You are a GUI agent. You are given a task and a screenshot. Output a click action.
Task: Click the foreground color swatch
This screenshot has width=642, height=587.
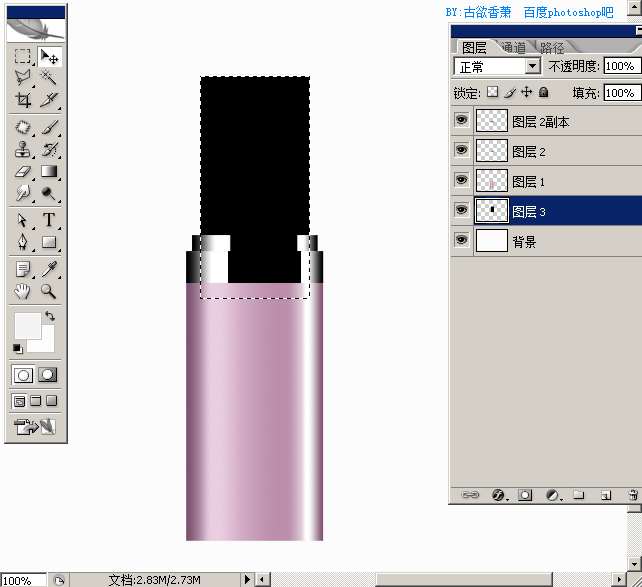pos(27,326)
